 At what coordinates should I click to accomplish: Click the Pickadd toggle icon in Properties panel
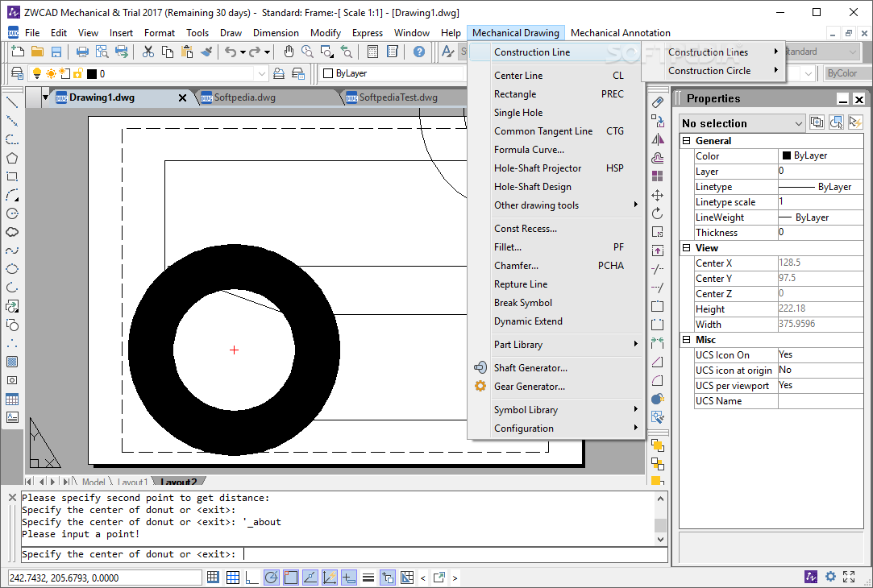pos(817,122)
